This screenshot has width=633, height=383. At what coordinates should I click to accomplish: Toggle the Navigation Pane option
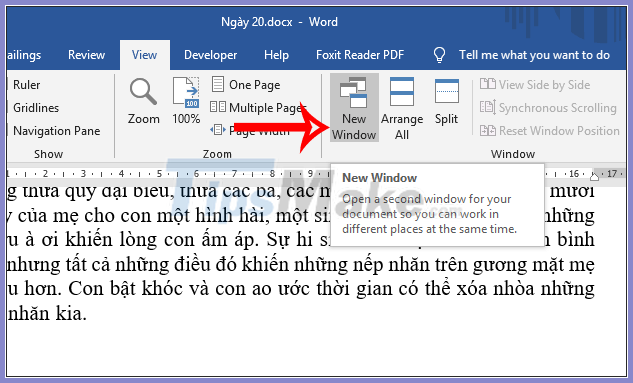click(x=54, y=131)
